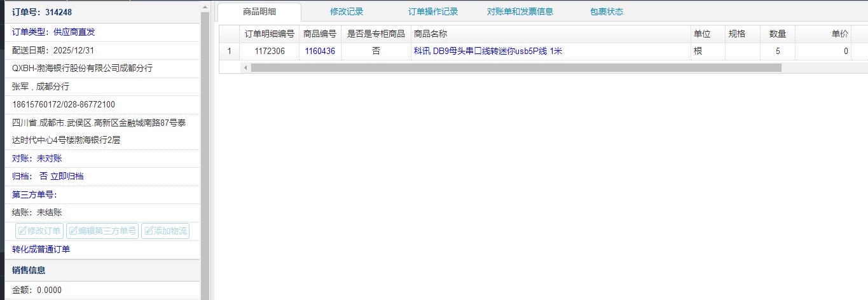
Task: Click the 订单明细编号 column header
Action: pos(269,34)
